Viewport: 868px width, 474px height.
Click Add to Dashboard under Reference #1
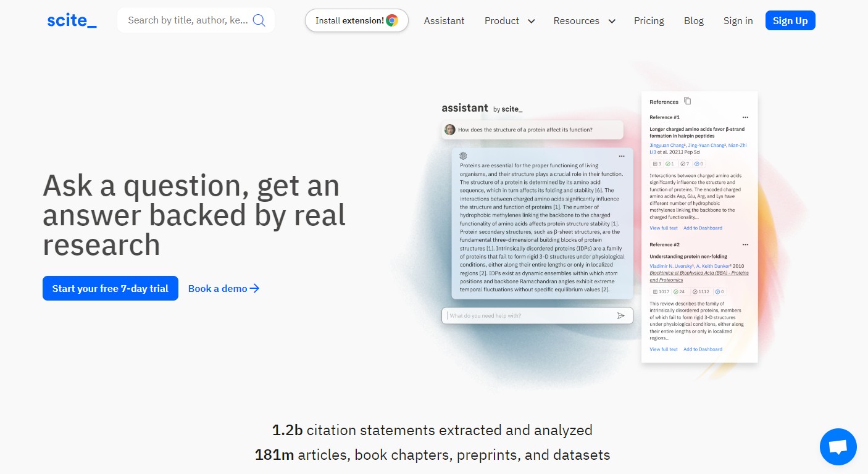[x=703, y=228]
